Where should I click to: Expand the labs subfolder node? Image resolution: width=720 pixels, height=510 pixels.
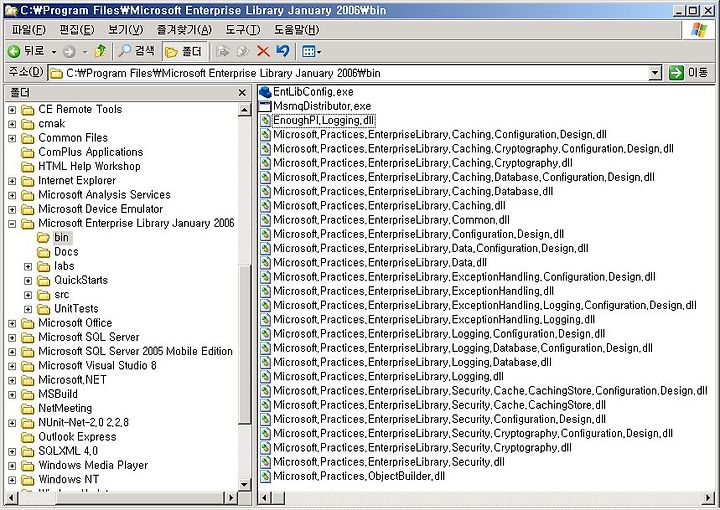coord(28,267)
